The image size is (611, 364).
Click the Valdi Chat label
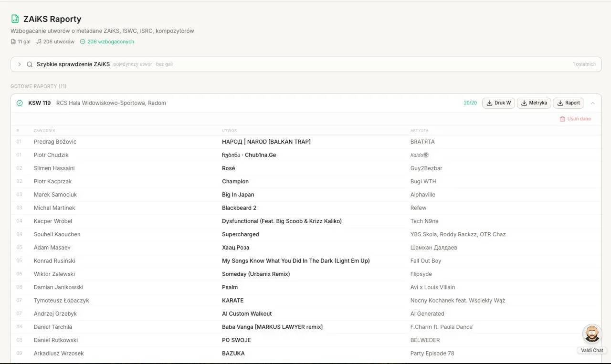(592, 351)
